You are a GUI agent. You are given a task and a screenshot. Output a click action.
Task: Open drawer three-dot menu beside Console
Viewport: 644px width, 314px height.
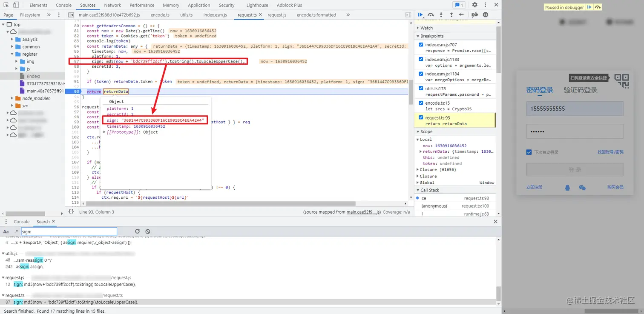point(6,222)
